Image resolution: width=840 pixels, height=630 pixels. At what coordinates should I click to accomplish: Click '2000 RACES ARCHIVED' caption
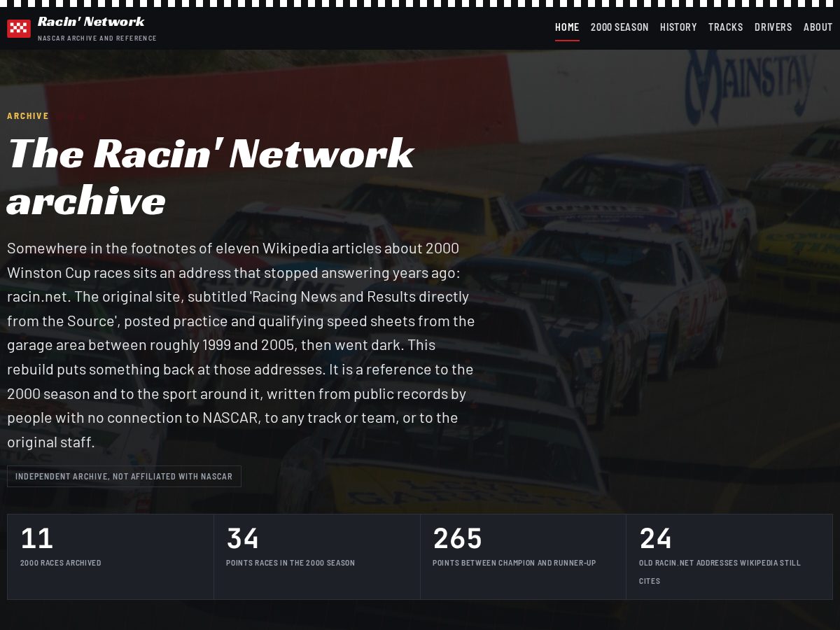(61, 563)
